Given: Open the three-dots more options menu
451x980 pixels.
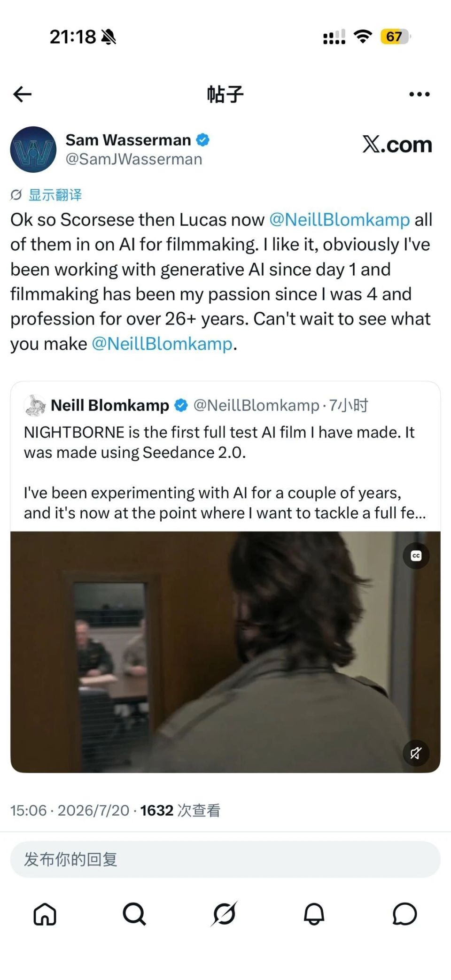Looking at the screenshot, I should tap(419, 94).
